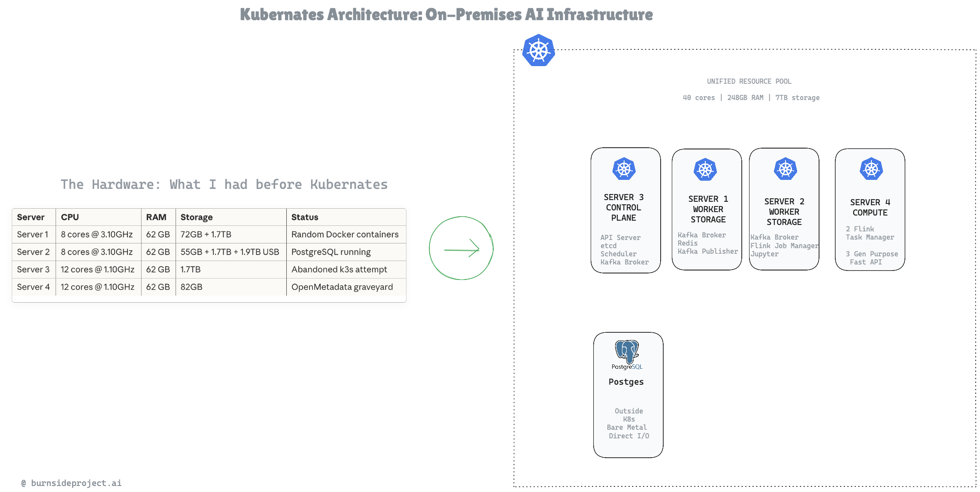980x492 pixels.
Task: Click the Kubernates Architecture main title
Action: tap(446, 15)
